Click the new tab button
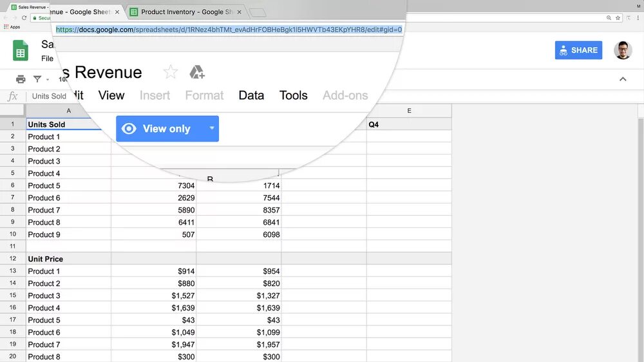The height and width of the screenshot is (362, 644). [x=258, y=13]
